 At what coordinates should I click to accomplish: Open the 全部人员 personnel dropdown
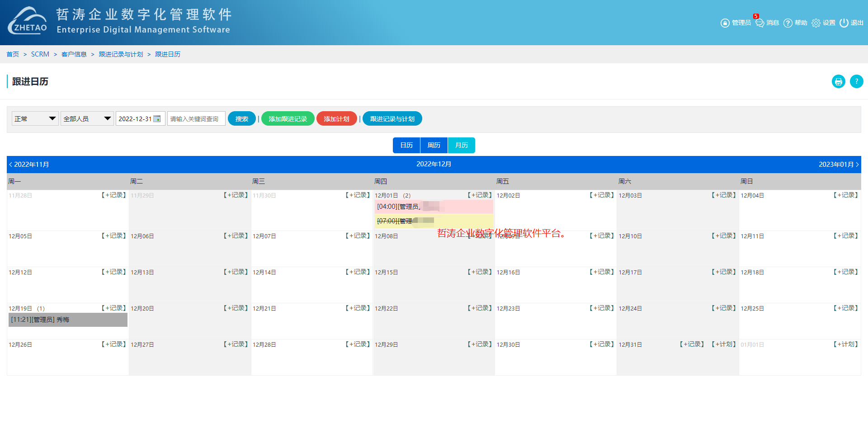tap(87, 118)
